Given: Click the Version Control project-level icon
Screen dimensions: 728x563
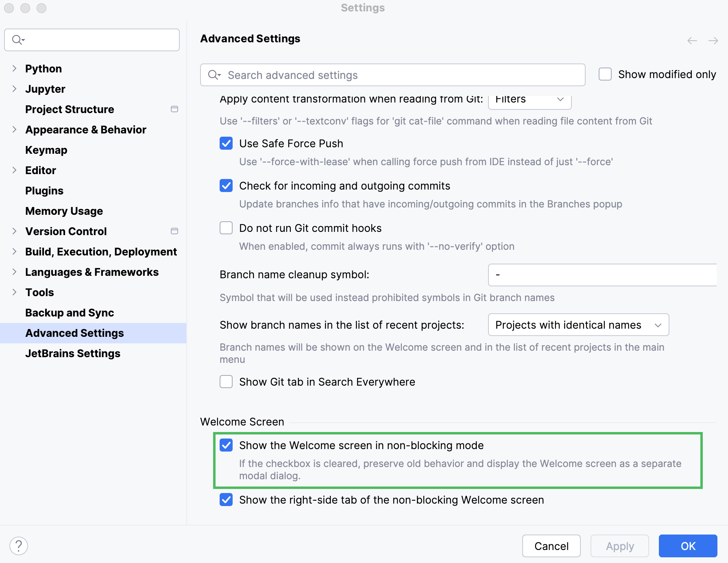Looking at the screenshot, I should [x=174, y=231].
